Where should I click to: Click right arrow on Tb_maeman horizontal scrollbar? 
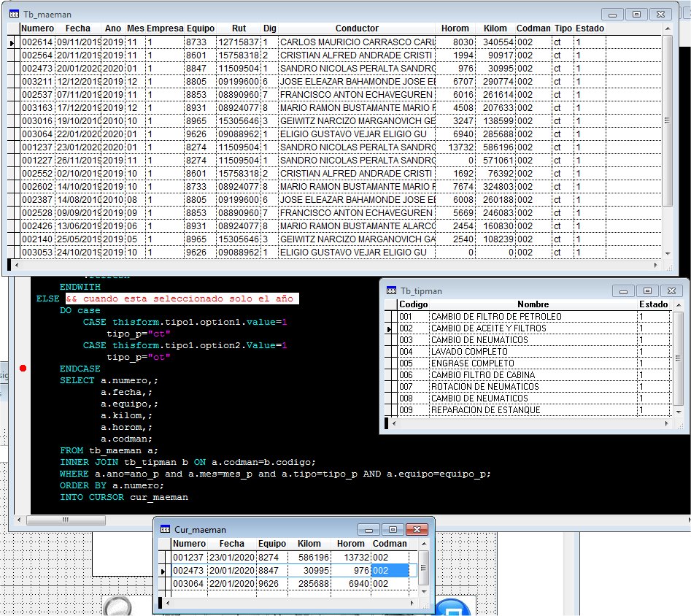point(656,265)
